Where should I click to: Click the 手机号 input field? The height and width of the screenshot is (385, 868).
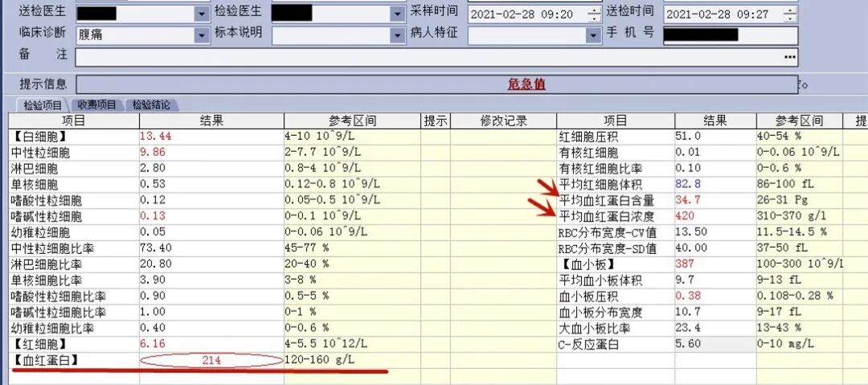click(x=731, y=35)
